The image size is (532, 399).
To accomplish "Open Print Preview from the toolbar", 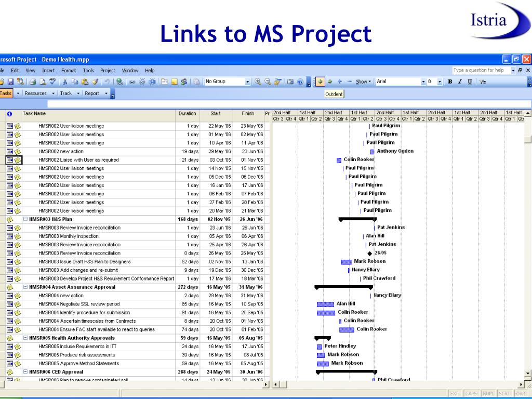I will [x=43, y=82].
